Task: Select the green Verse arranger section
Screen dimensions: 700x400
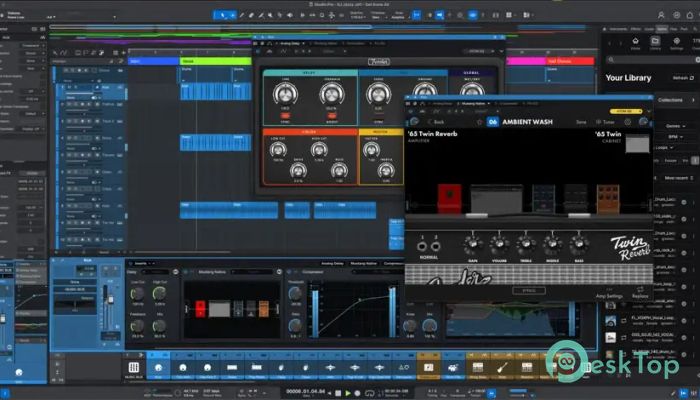Action: click(x=216, y=61)
